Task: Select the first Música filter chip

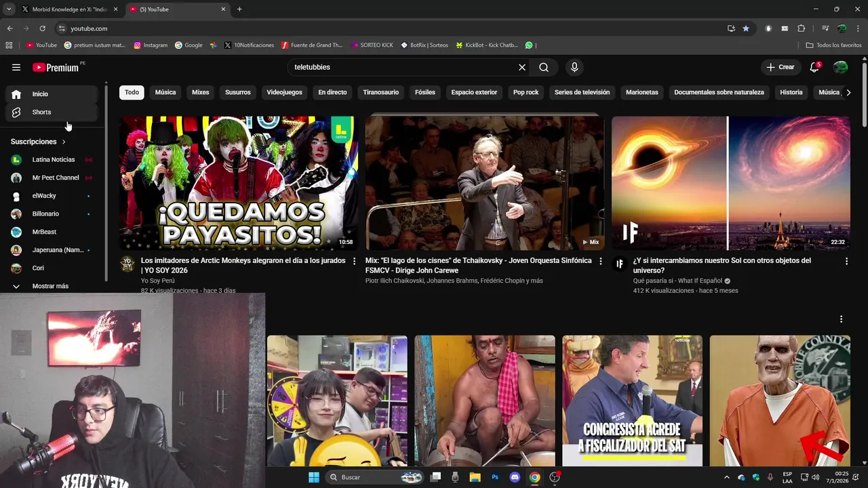Action: coord(165,92)
